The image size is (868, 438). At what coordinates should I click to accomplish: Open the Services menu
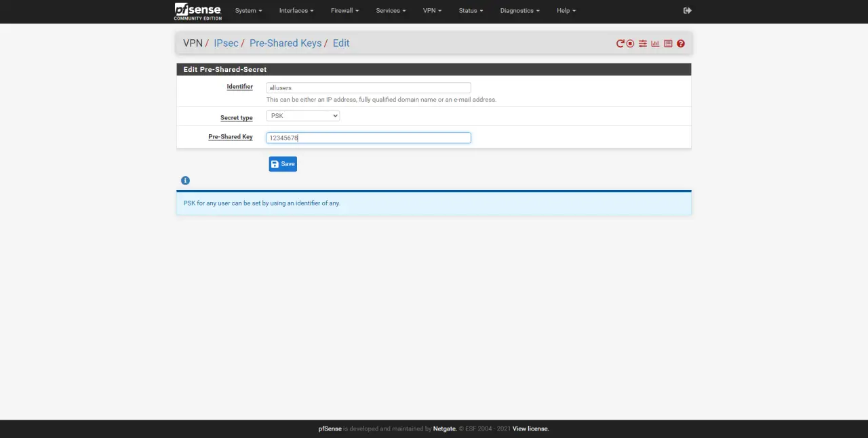391,11
